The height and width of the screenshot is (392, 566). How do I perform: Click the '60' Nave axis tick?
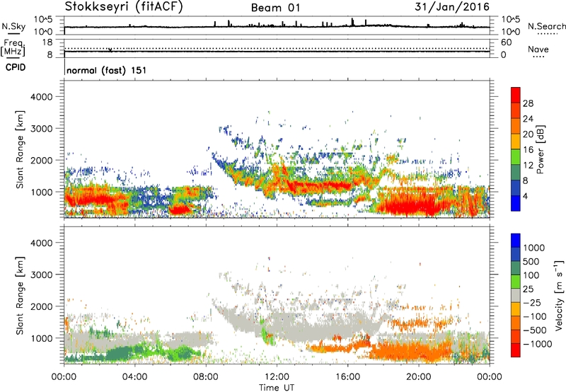tap(506, 42)
